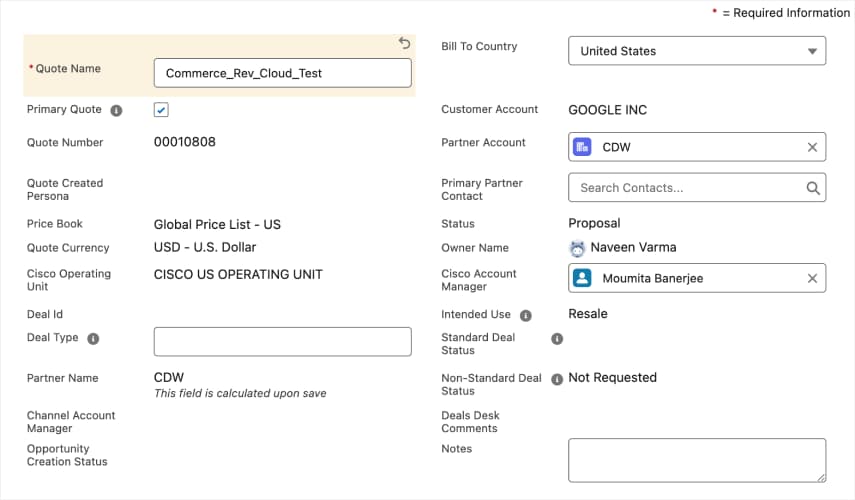Click the Deal Type info icon

[x=93, y=339]
